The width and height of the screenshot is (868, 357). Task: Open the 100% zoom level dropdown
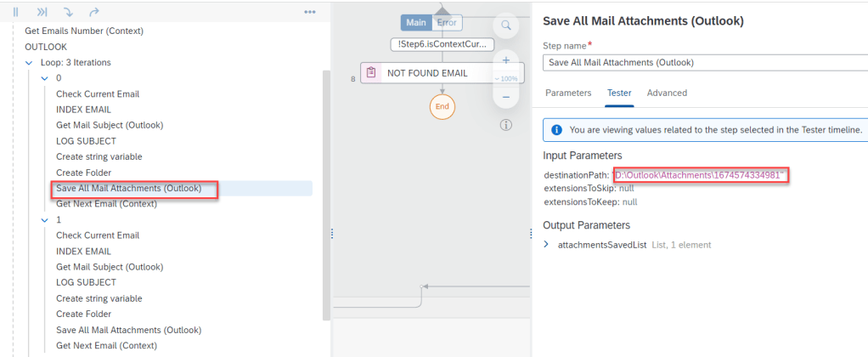(505, 78)
